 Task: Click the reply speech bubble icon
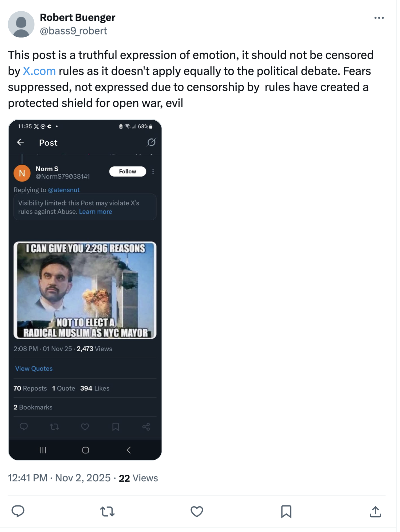pos(18,511)
